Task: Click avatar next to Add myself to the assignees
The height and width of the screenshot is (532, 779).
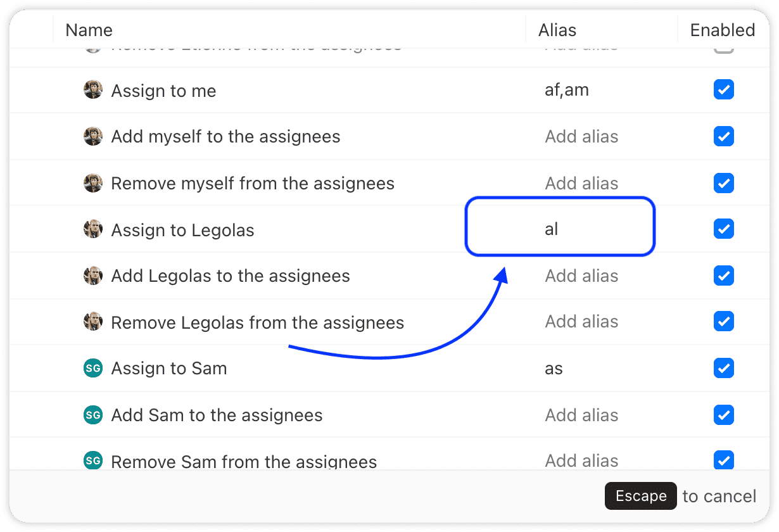Action: pos(93,136)
